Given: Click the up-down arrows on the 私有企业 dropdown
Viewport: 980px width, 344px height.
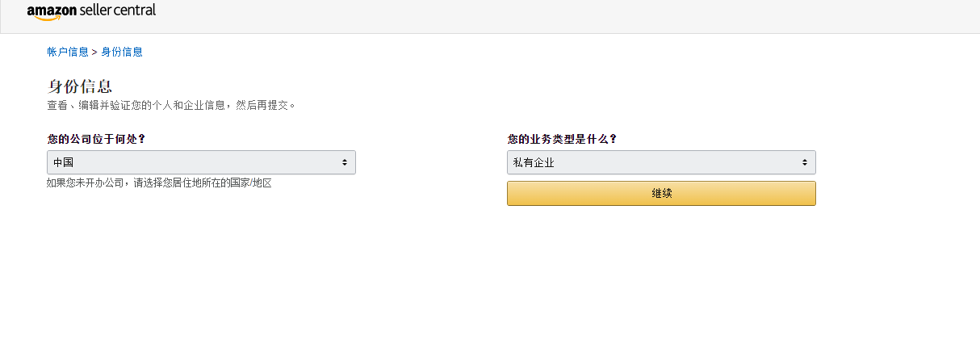Looking at the screenshot, I should [x=805, y=162].
